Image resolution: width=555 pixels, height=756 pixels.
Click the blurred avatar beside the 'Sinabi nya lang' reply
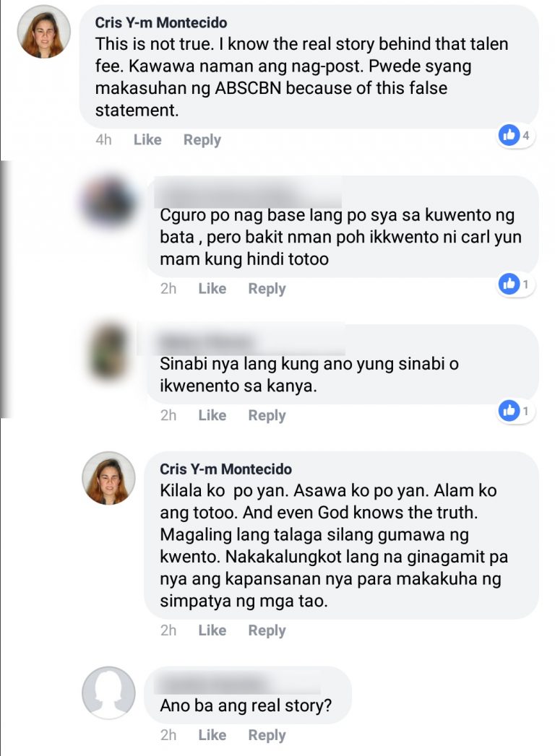click(x=110, y=350)
